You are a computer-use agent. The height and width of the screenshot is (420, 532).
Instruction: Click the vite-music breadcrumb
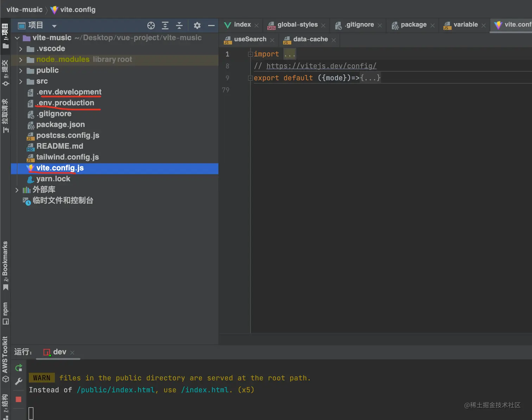[x=24, y=9]
